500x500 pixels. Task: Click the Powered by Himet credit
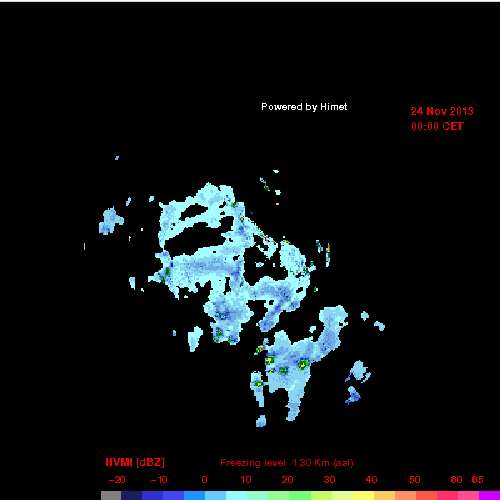pyautogui.click(x=304, y=107)
